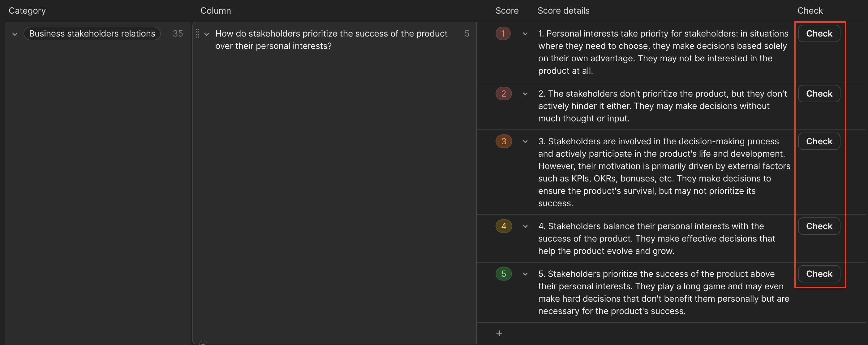
Task: Click the plus icon to add a new score level
Action: pos(499,333)
